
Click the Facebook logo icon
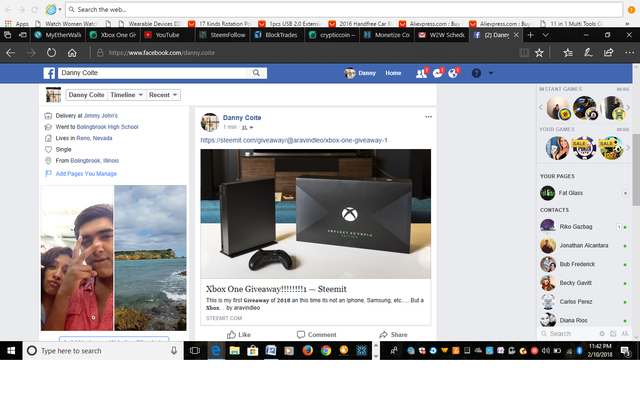pos(49,73)
